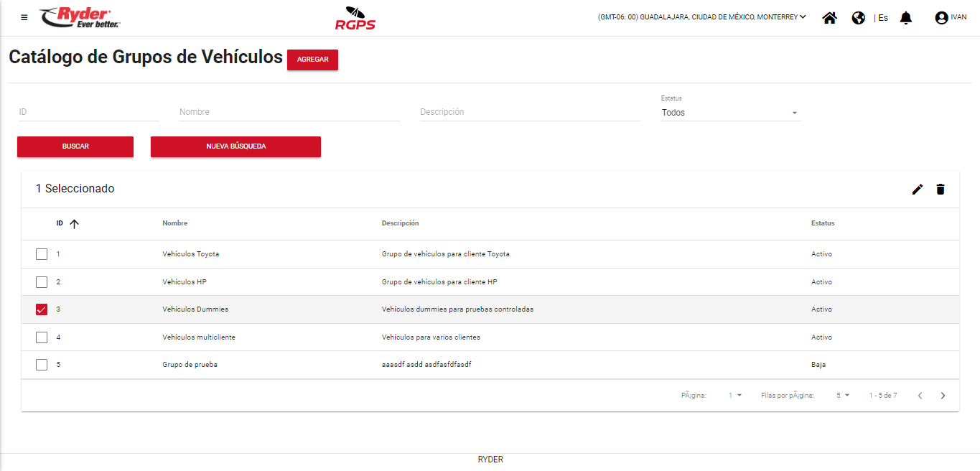Open the IVAN user account icon

tap(941, 18)
